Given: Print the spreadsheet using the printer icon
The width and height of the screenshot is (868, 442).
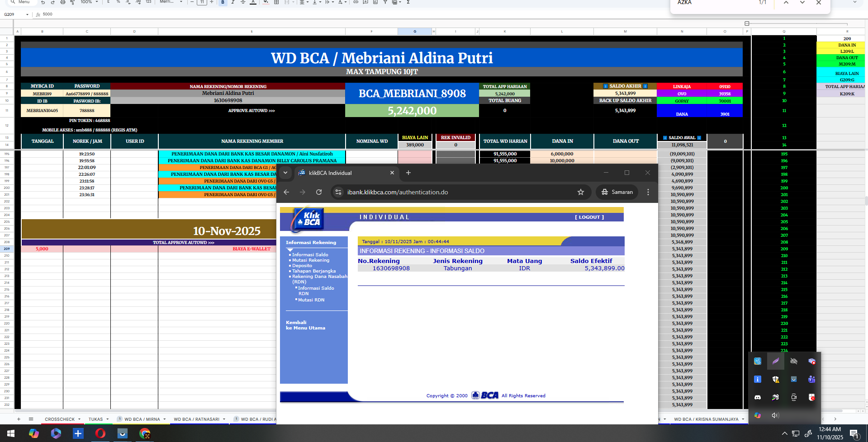Looking at the screenshot, I should pos(63,2).
